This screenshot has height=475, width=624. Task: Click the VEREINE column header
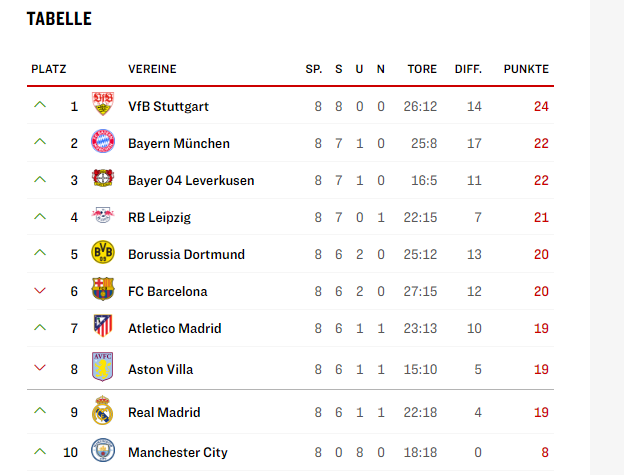(152, 69)
